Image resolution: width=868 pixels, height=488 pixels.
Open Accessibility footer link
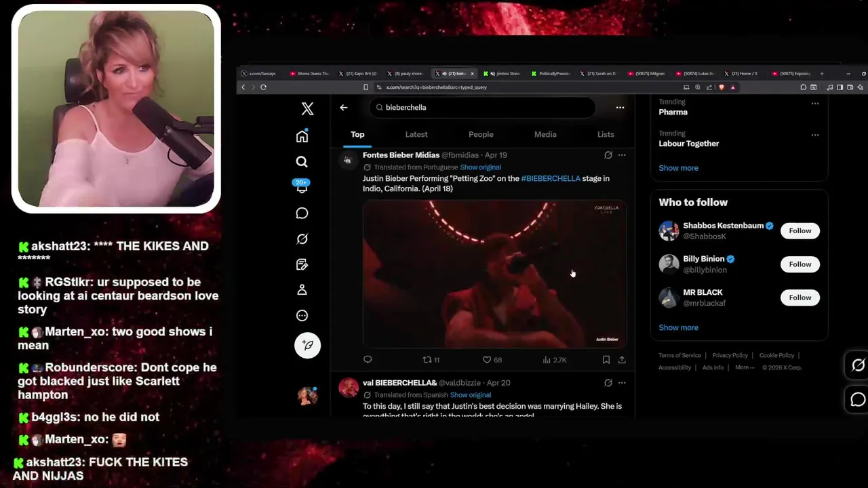click(675, 367)
